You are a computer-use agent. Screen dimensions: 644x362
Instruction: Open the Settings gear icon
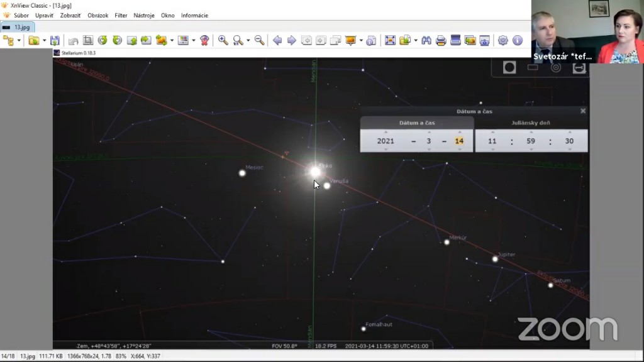pos(502,40)
